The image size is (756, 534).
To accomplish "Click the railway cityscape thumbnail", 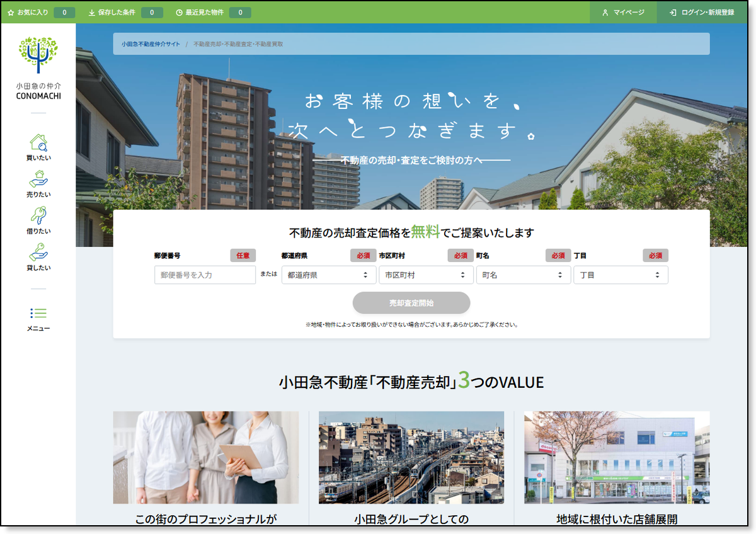I will [x=411, y=458].
